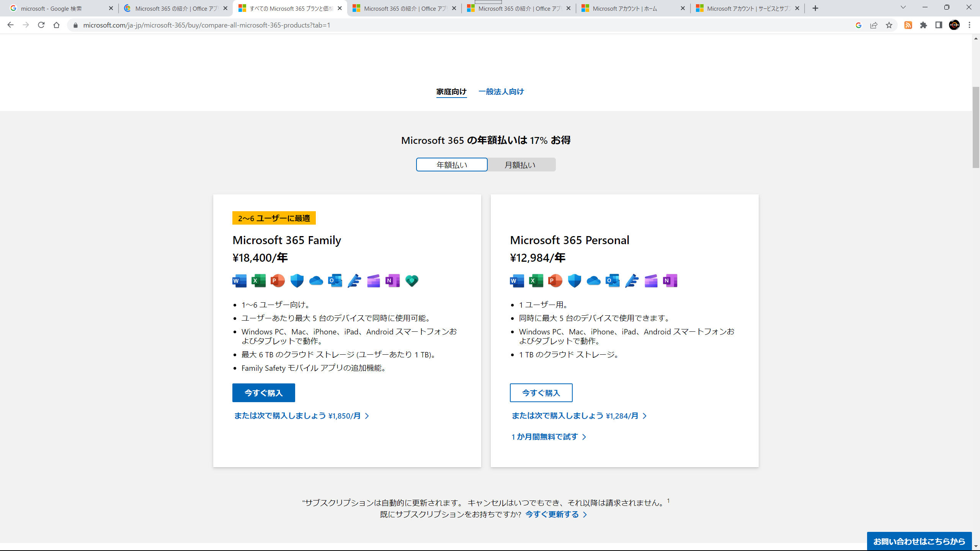The image size is (980, 551).
Task: Click 今すぐ購入 for Microsoft 365 Family
Action: click(x=264, y=393)
